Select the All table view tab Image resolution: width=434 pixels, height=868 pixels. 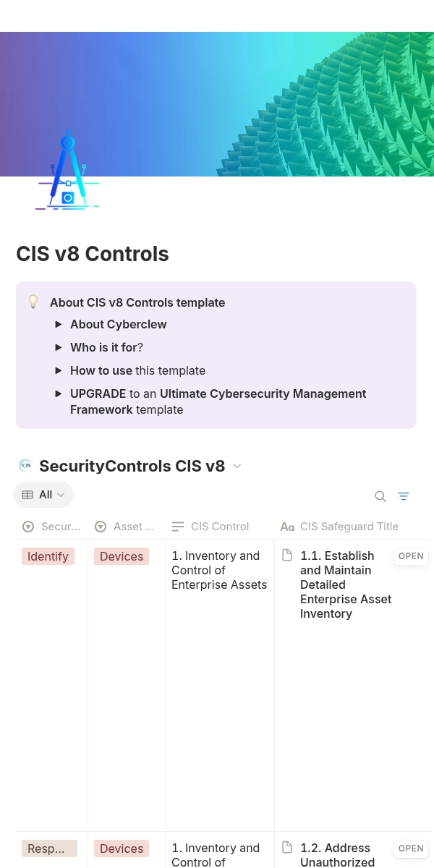(43, 495)
